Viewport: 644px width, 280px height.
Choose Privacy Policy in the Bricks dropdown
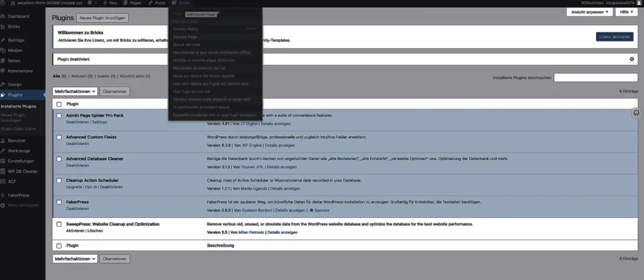186,29
